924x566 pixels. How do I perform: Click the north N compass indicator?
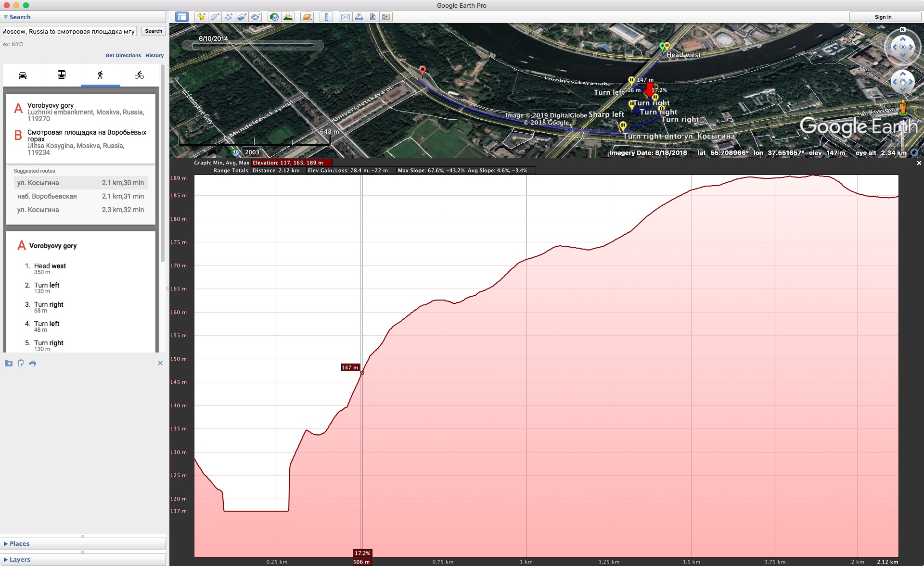click(x=903, y=30)
